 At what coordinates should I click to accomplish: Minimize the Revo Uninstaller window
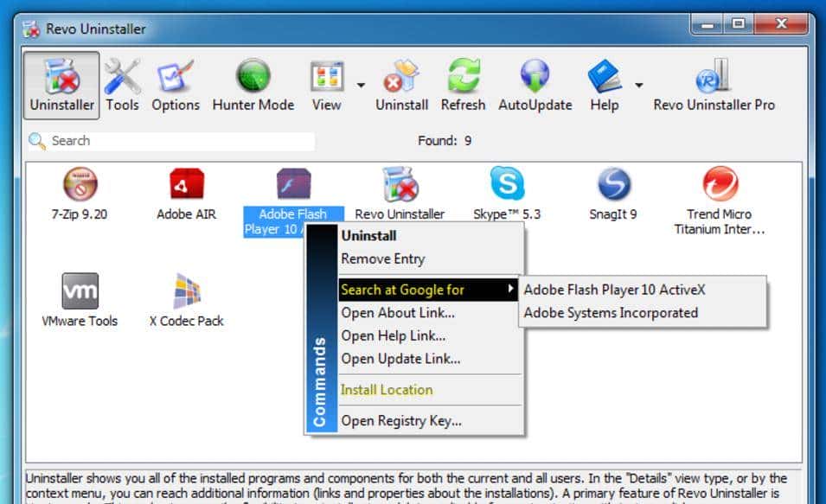click(708, 24)
